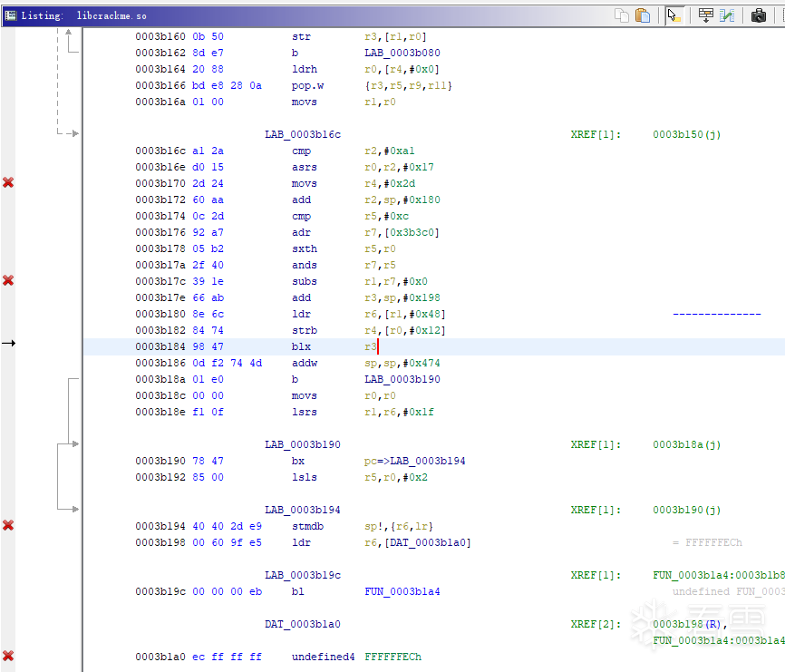Select operand r1,r7,#0x0 of subs
This screenshot has width=785, height=672.
click(x=395, y=282)
